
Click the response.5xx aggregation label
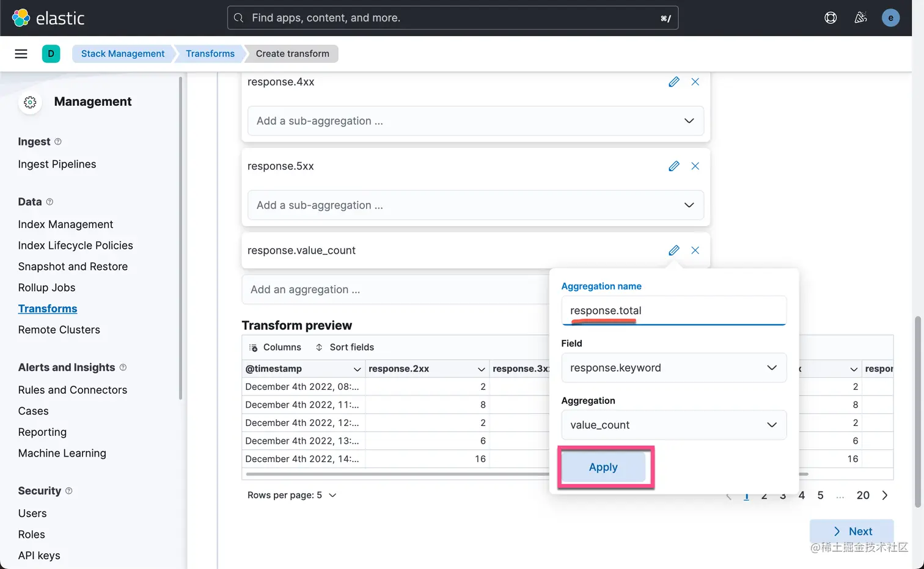click(280, 166)
